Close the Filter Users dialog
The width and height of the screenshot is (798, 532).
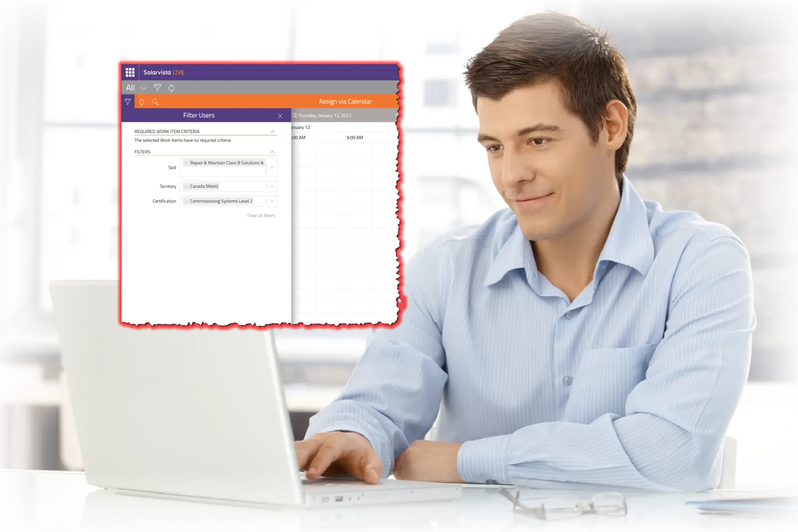click(x=280, y=115)
